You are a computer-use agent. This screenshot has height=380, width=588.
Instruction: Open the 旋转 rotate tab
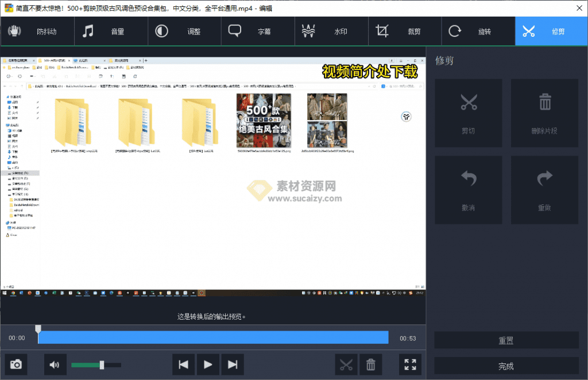(478, 32)
